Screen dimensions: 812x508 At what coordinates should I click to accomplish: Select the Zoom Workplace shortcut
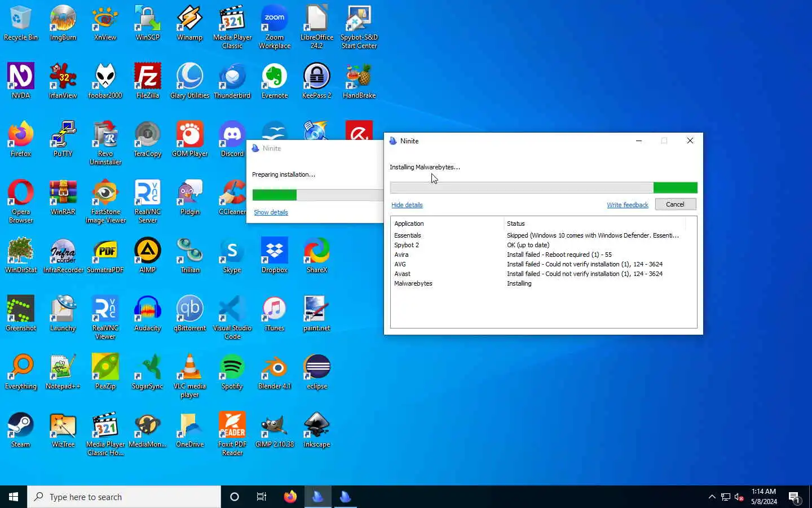(275, 27)
